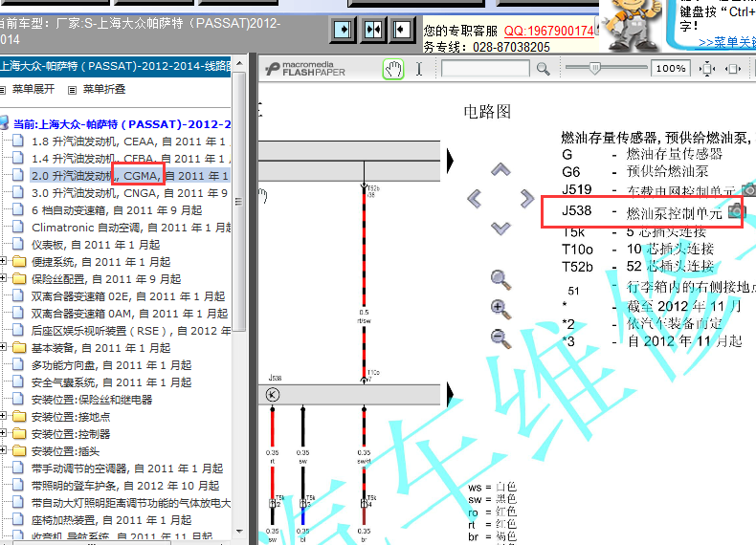Viewport: 756px width, 545px height.
Task: Click the zoom out magnifier with minus
Action: coord(500,338)
